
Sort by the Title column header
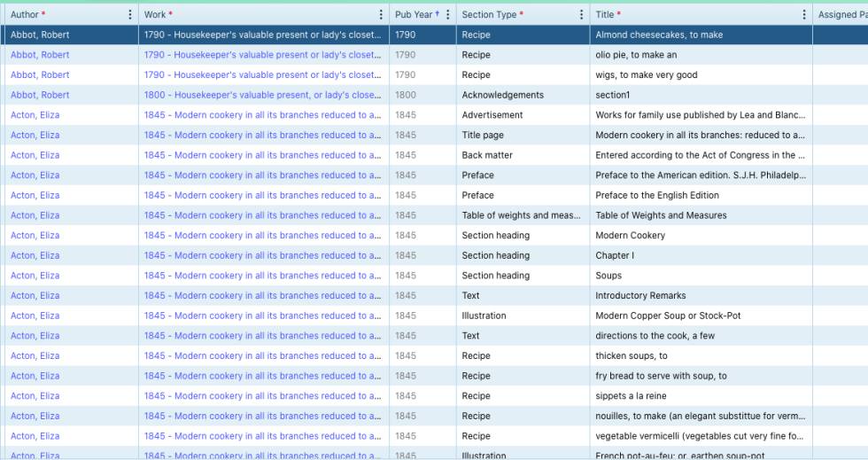point(606,15)
